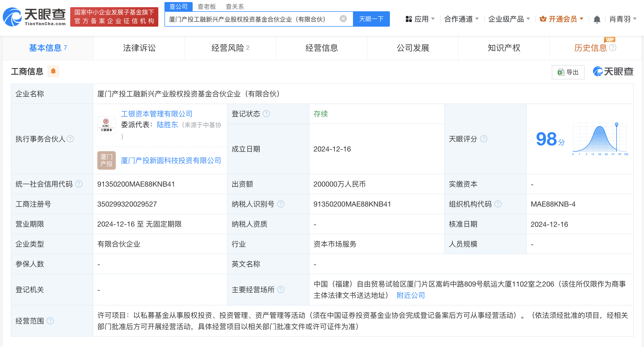Click the 导出 export button
644x347 pixels.
click(x=568, y=72)
